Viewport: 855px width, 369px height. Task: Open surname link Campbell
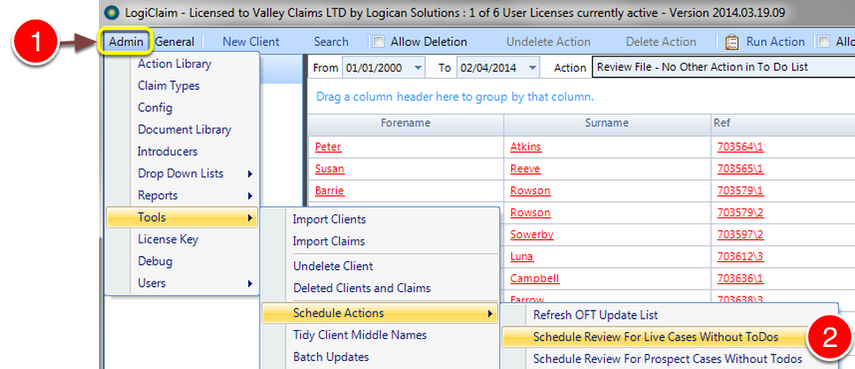534,279
